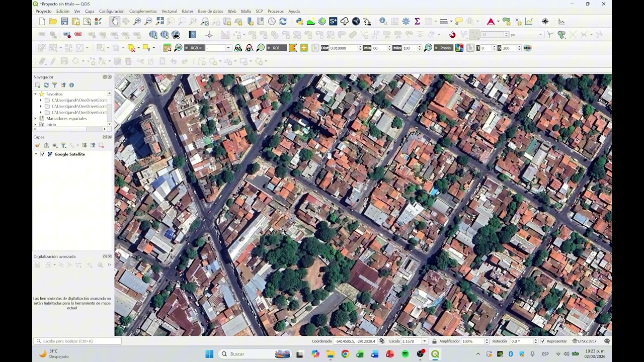Click Navegador panel info icon

pyautogui.click(x=71, y=85)
